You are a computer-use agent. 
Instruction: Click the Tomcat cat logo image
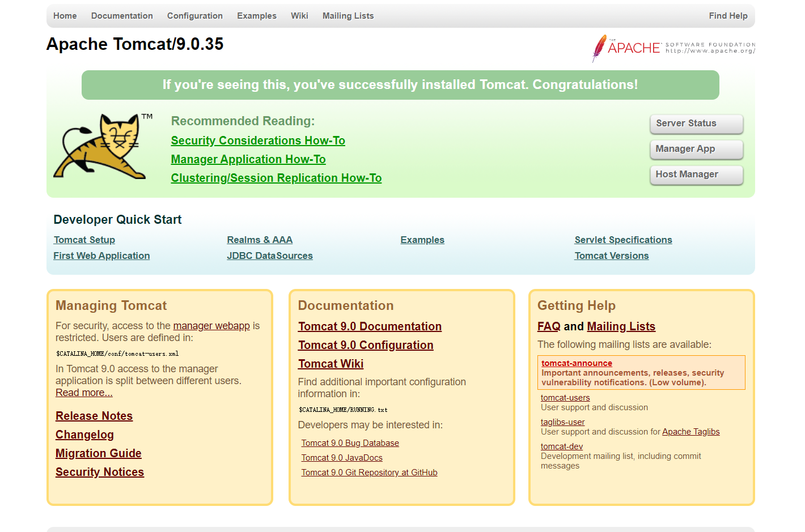103,146
